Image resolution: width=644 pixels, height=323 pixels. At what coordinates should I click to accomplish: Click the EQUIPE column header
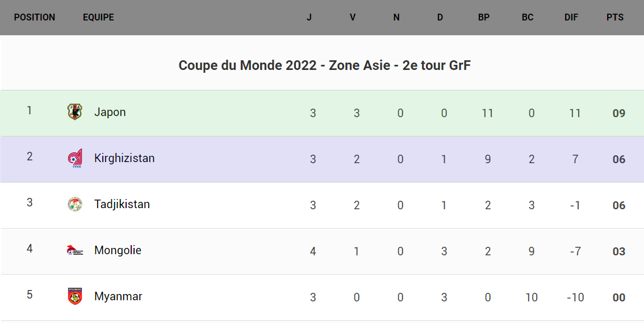[98, 17]
